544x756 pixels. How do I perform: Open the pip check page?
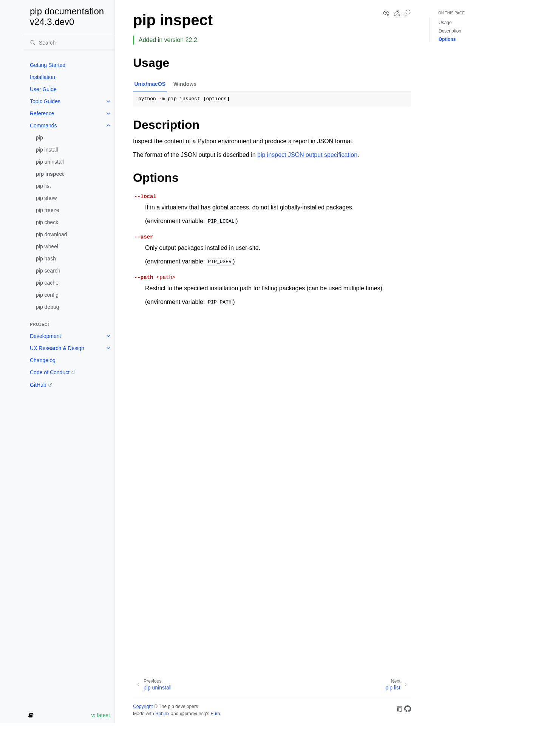(x=47, y=222)
